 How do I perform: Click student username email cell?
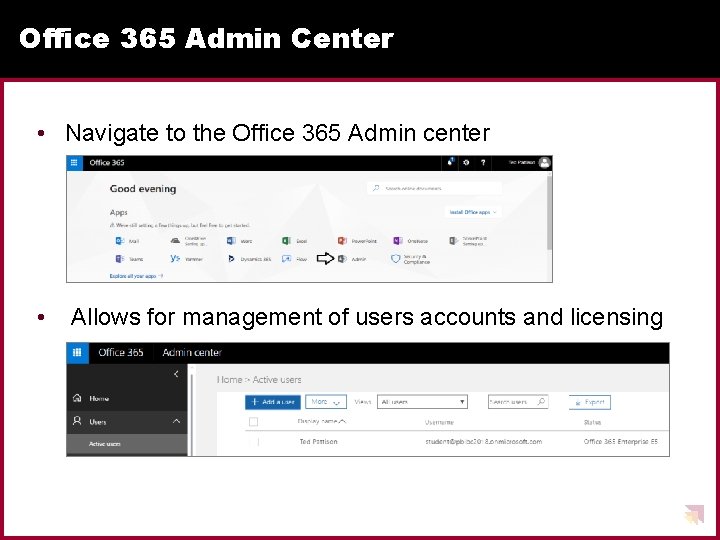tap(483, 441)
